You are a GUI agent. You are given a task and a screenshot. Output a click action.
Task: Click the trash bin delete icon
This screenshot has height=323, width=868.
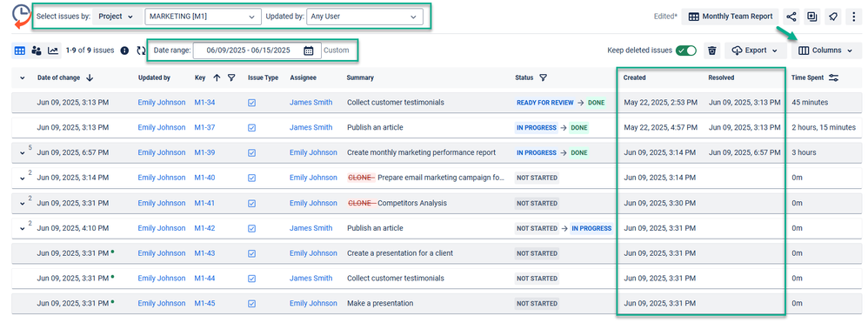click(x=712, y=50)
